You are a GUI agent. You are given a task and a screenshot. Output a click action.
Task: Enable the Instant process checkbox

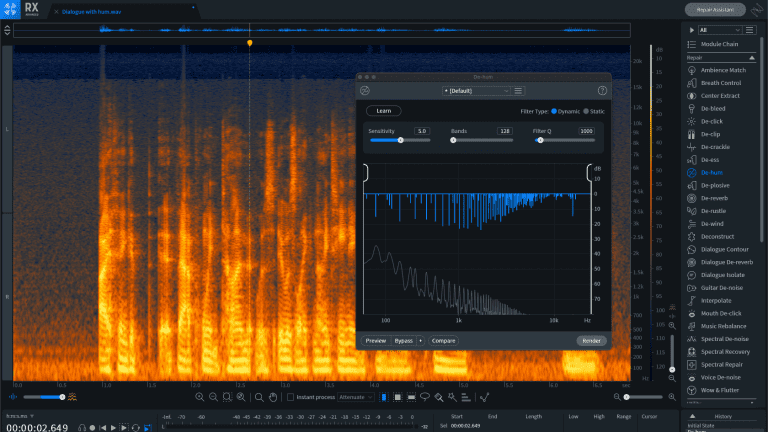tap(290, 397)
